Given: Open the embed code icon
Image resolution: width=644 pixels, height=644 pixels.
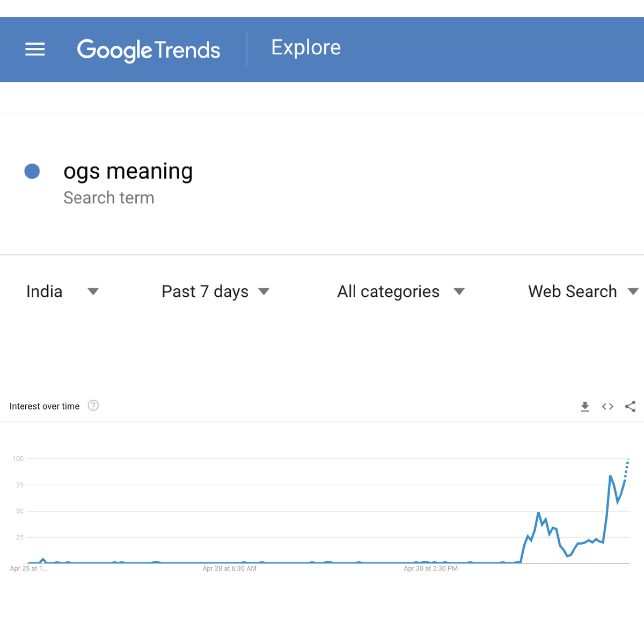Looking at the screenshot, I should tap(608, 406).
